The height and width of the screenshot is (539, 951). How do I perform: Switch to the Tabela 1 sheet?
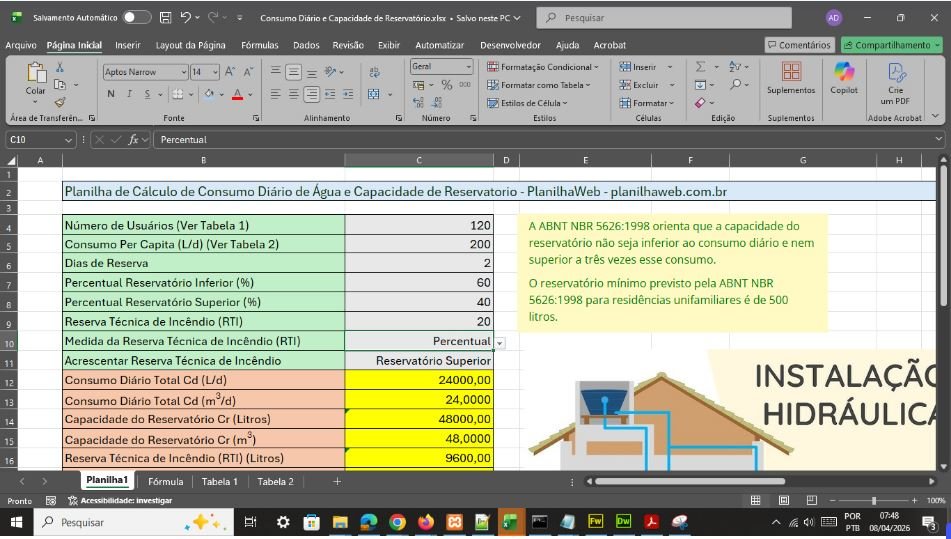click(x=220, y=481)
